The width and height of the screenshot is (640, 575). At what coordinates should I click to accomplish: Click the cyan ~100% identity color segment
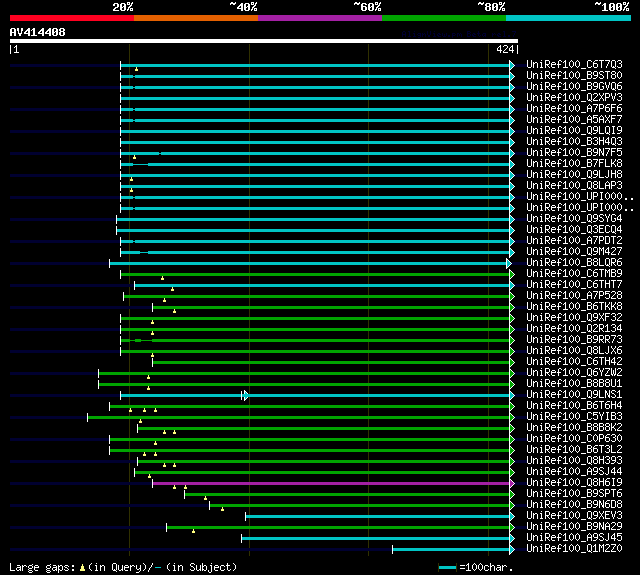[569, 18]
